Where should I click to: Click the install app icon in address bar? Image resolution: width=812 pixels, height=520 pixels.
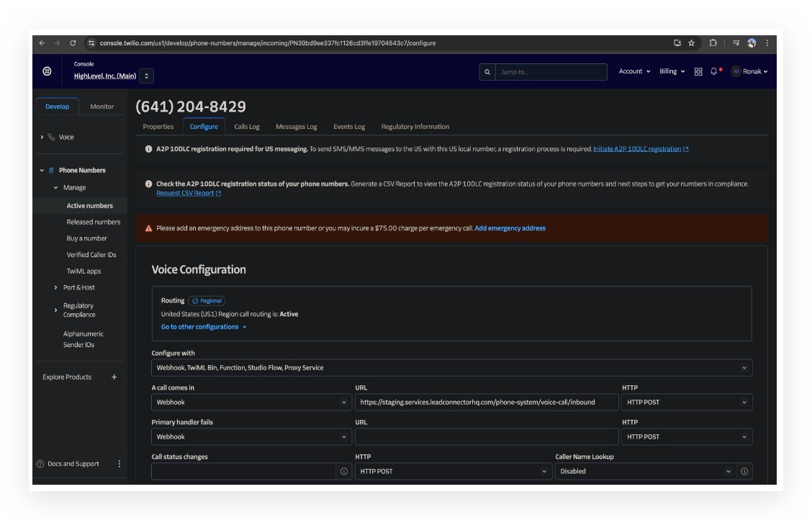pyautogui.click(x=677, y=43)
